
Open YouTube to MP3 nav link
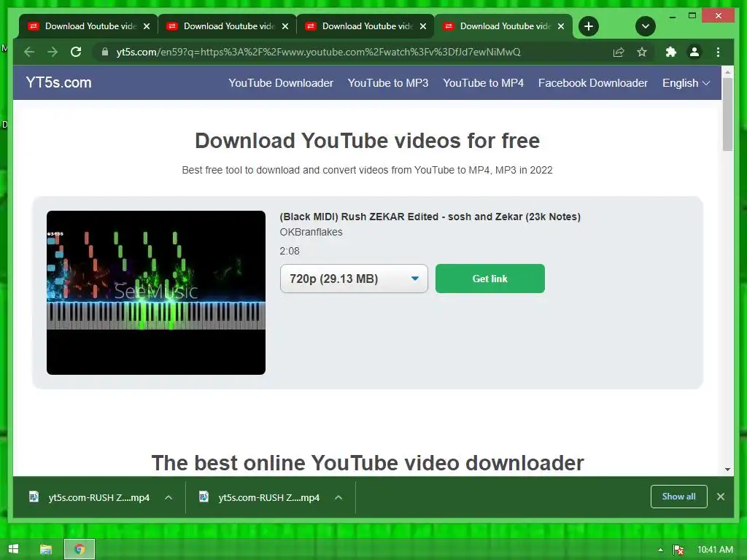tap(388, 83)
